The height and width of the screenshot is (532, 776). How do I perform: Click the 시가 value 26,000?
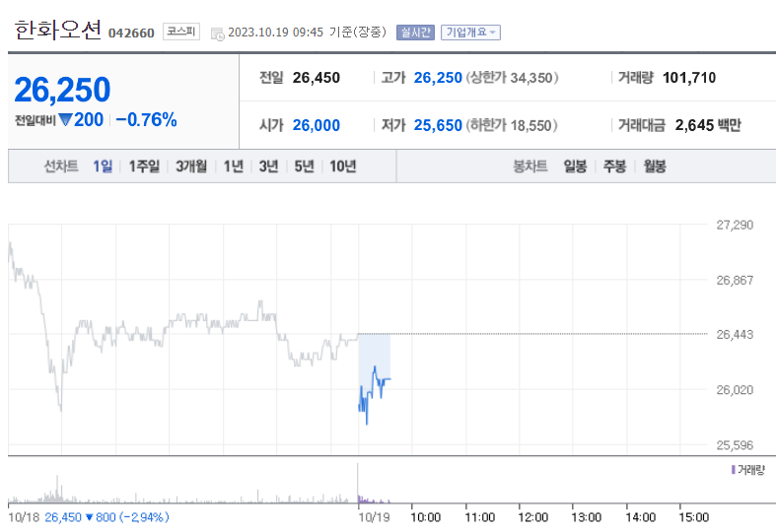[x=317, y=125]
